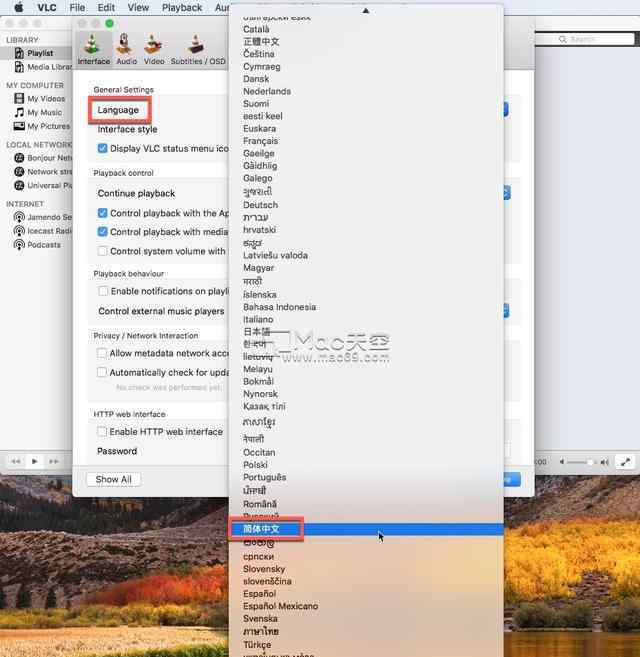Open the Edit menu
This screenshot has height=657, width=640.
[x=106, y=8]
